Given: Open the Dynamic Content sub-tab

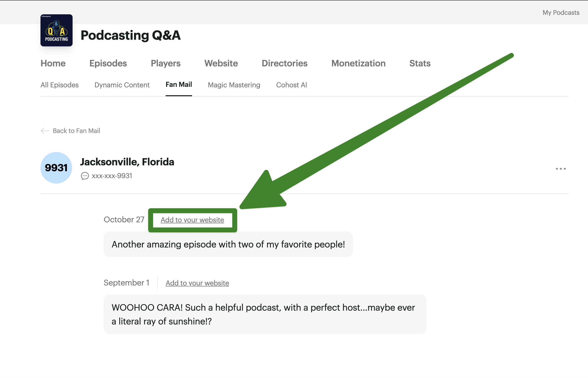Looking at the screenshot, I should click(122, 85).
